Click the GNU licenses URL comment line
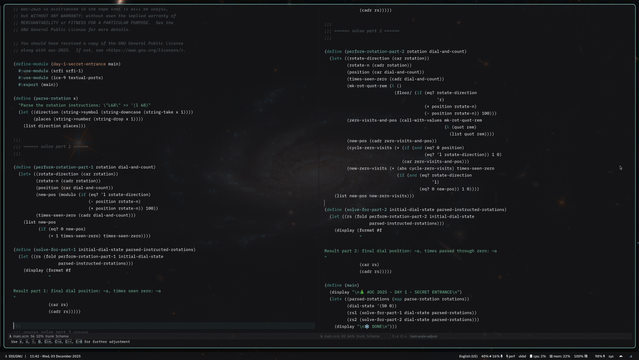 (x=99, y=50)
